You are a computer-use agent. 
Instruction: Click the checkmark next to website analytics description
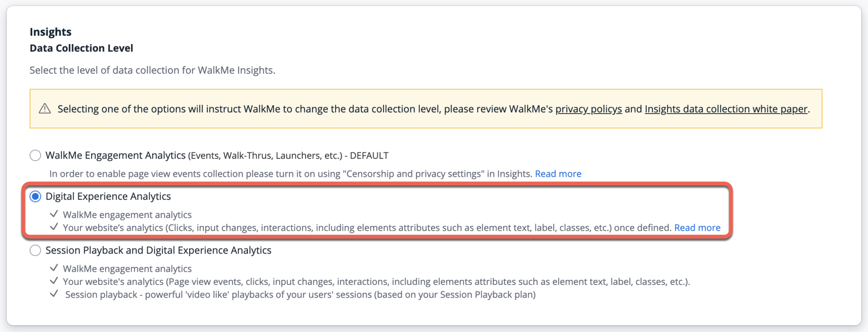point(54,227)
